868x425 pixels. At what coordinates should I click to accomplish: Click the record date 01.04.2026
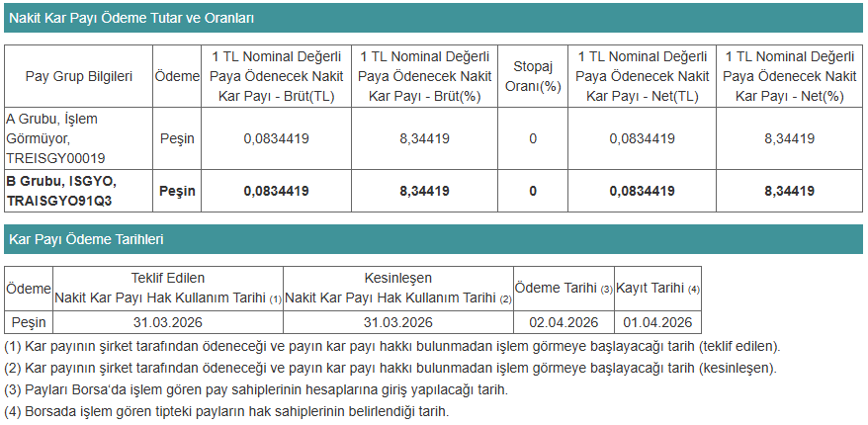[657, 322]
